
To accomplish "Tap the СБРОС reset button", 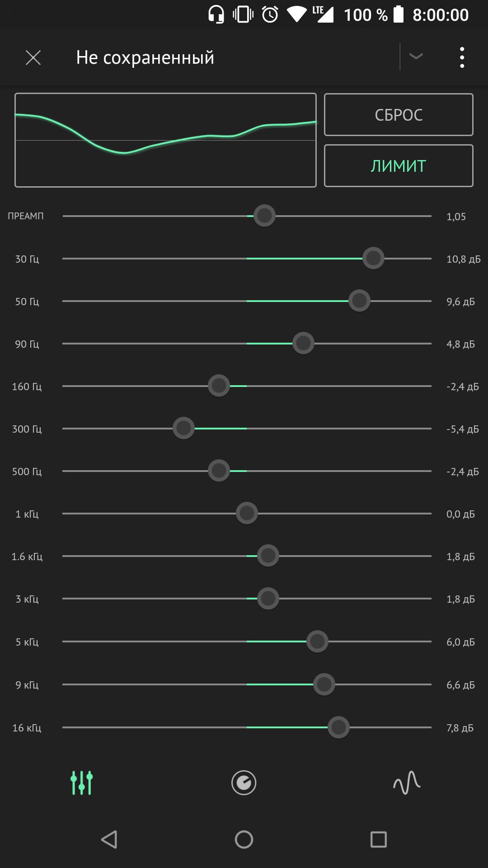I will pyautogui.click(x=399, y=115).
